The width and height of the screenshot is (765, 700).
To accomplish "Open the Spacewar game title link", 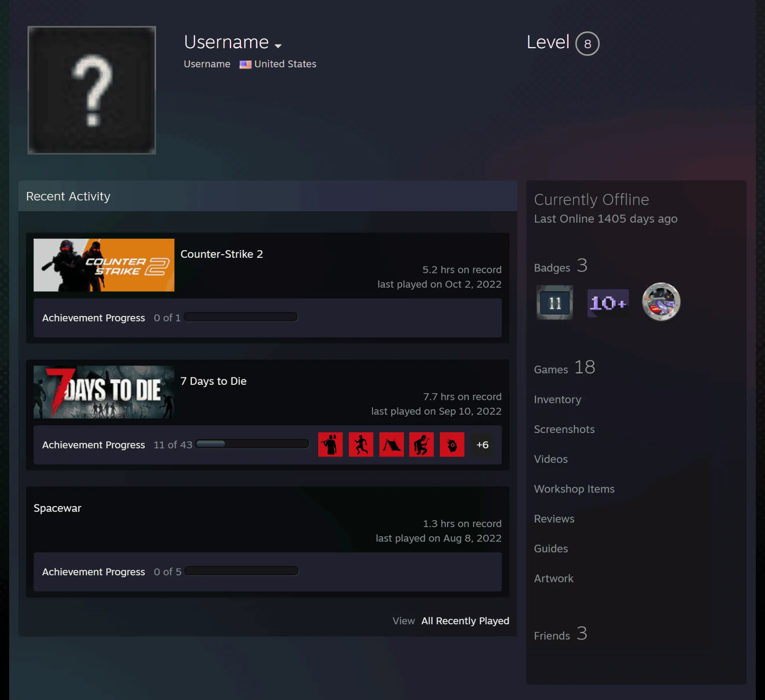I will pyautogui.click(x=57, y=508).
